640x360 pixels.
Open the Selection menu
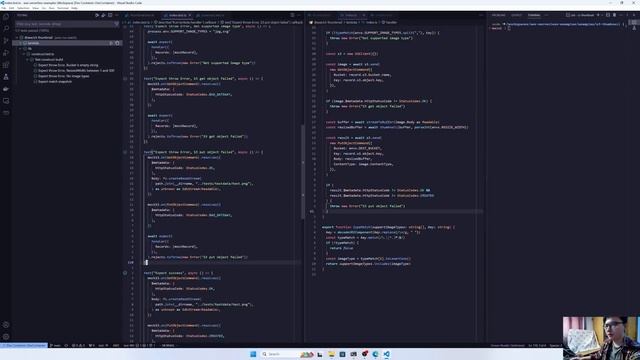tap(23, 8)
